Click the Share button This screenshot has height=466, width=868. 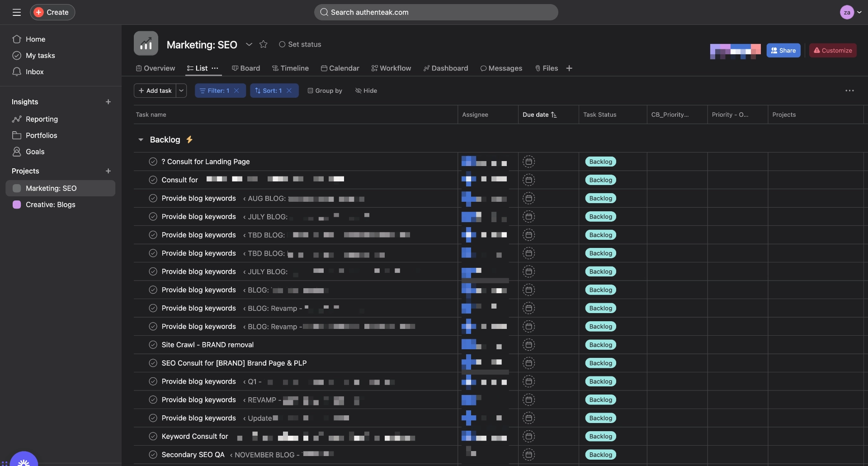(783, 51)
